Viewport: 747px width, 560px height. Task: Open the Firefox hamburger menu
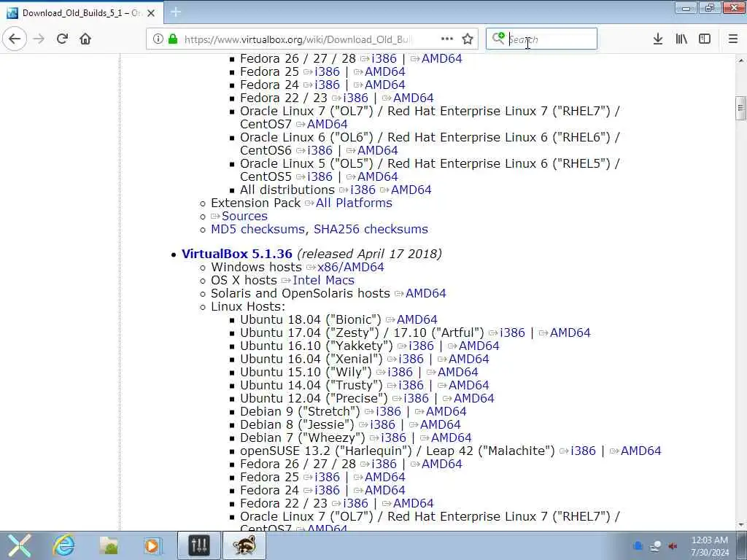[733, 39]
